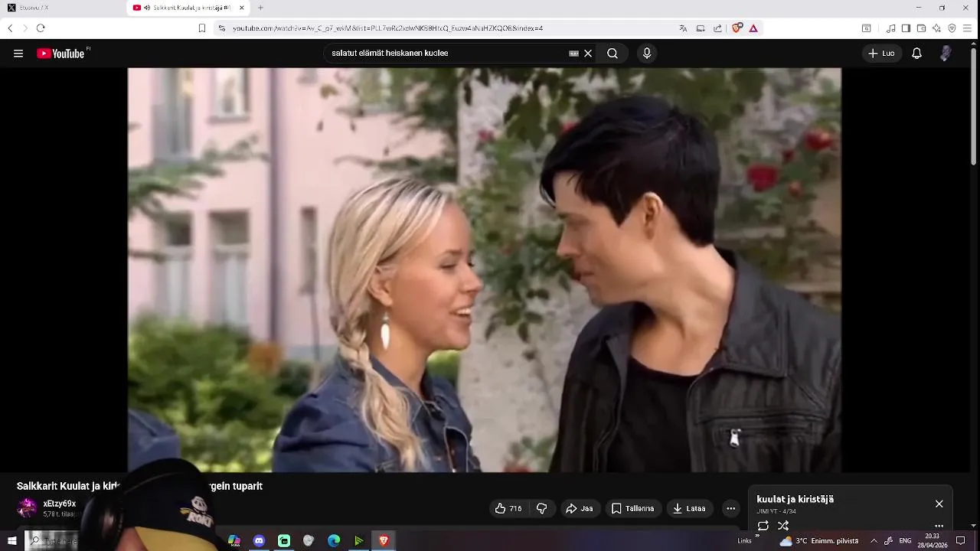Click the Lataa download button
980x551 pixels.
(x=689, y=508)
